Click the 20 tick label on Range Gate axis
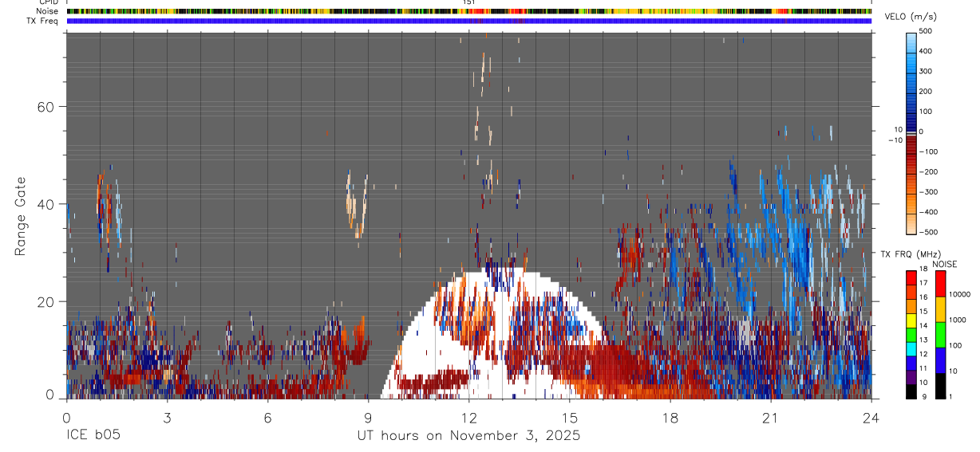The width and height of the screenshot is (980, 452). (46, 301)
